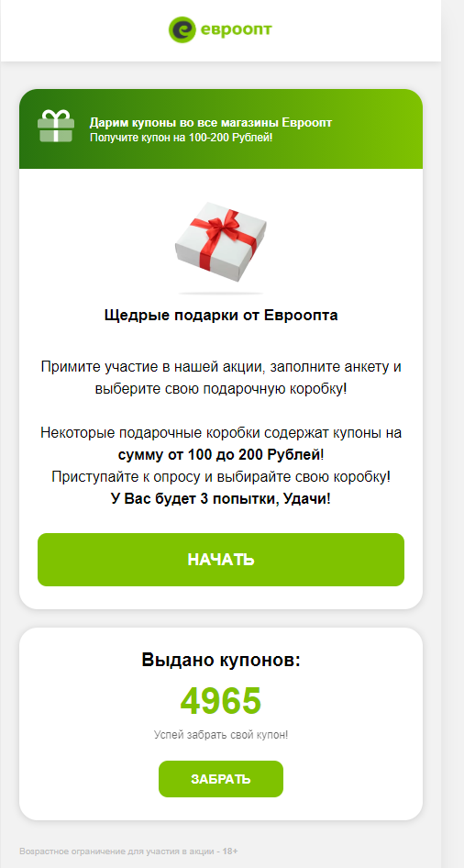
Task: Click bold text 'сумму от 100 до 200 Рублей'
Action: [x=219, y=455]
